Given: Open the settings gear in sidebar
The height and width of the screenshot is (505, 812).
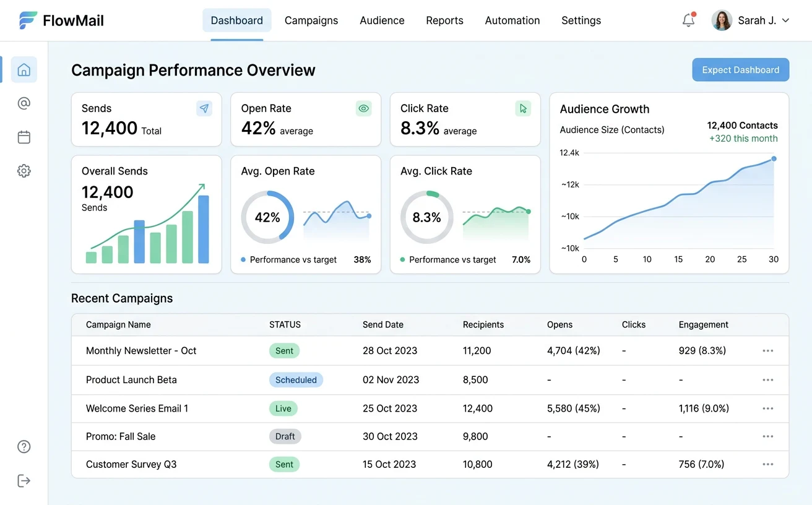Looking at the screenshot, I should pyautogui.click(x=24, y=171).
